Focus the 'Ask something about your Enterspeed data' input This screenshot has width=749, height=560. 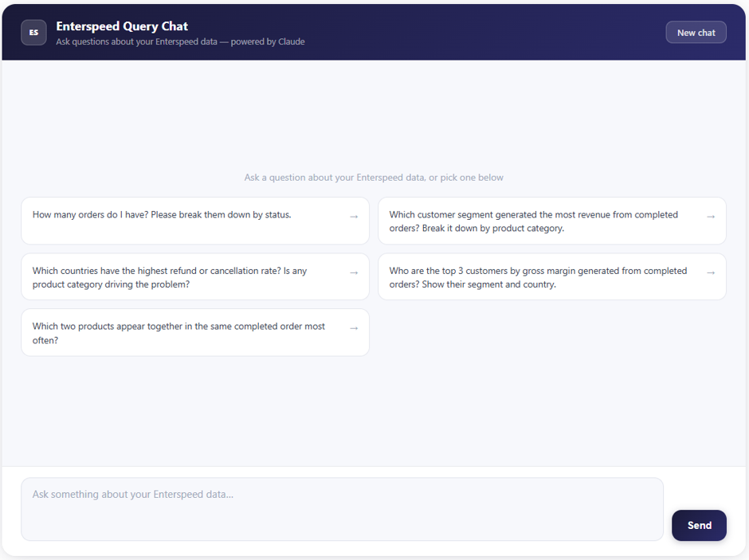(342, 509)
